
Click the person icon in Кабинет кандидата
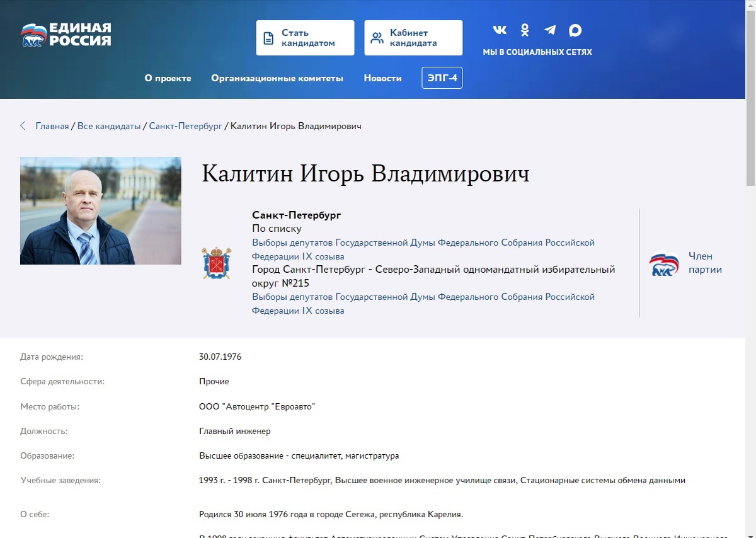click(377, 37)
